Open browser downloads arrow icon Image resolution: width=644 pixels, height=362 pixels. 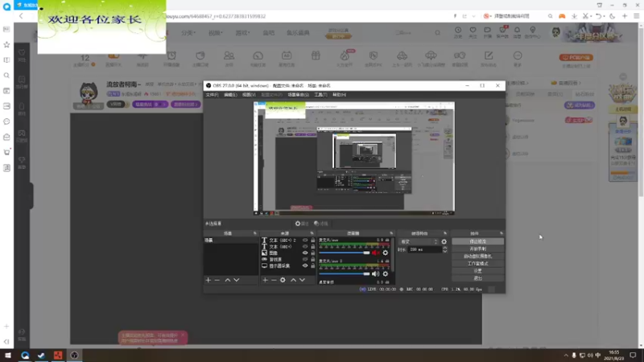[x=574, y=16]
